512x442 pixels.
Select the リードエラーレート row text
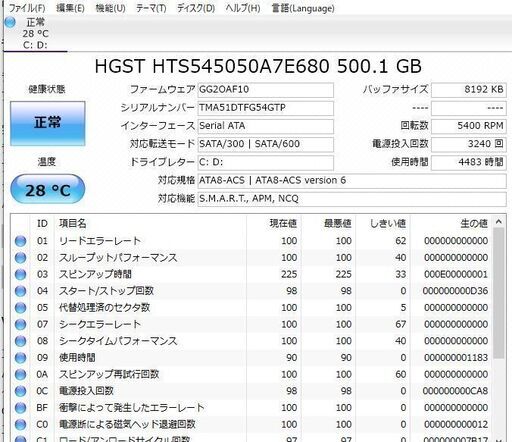[100, 241]
